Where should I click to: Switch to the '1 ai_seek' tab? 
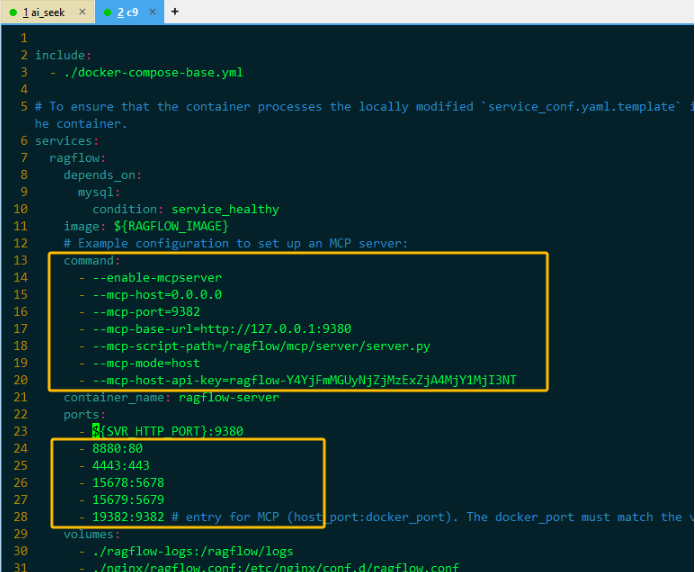point(47,12)
